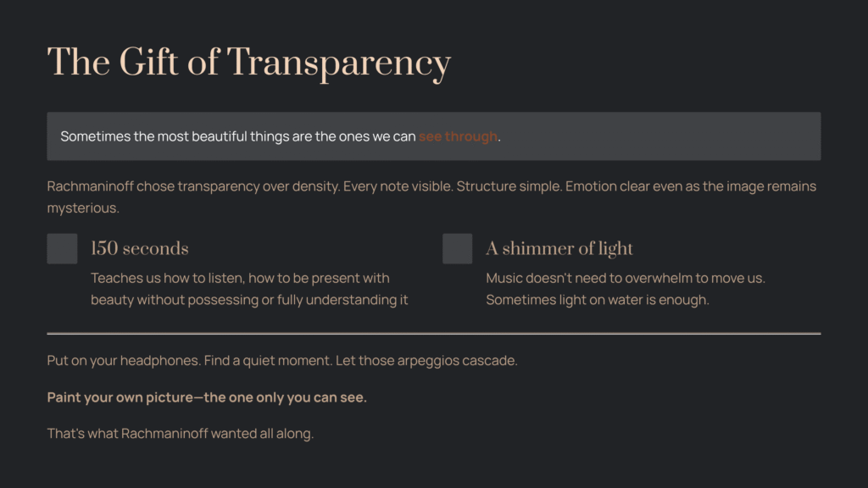The width and height of the screenshot is (868, 488).
Task: Click the "Teaches us how to listen" line
Action: [x=240, y=278]
